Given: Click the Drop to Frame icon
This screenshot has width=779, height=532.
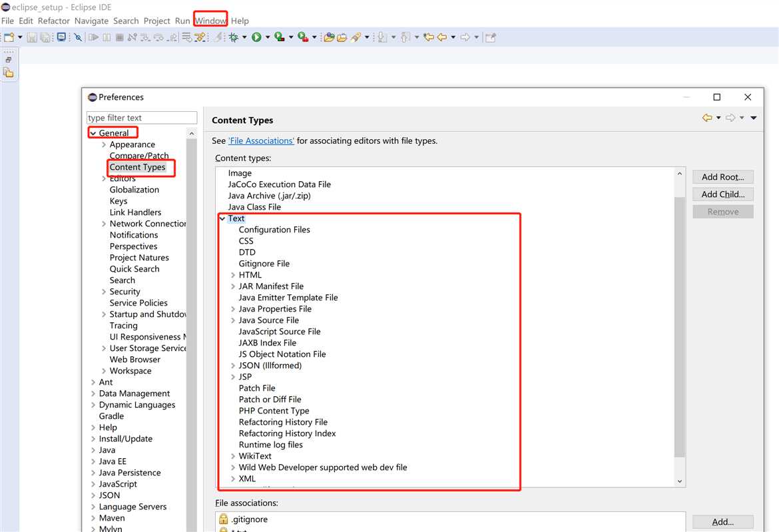Looking at the screenshot, I should coord(186,37).
